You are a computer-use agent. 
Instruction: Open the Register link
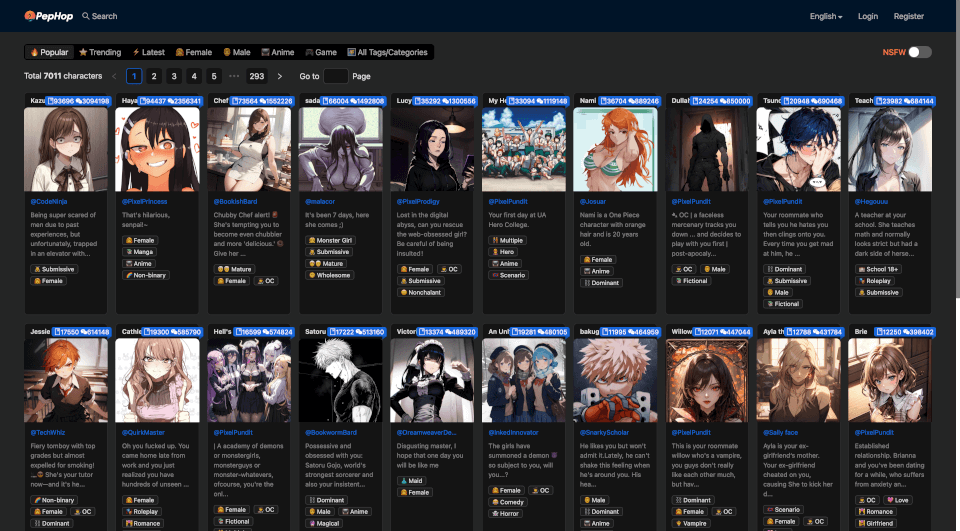(909, 17)
